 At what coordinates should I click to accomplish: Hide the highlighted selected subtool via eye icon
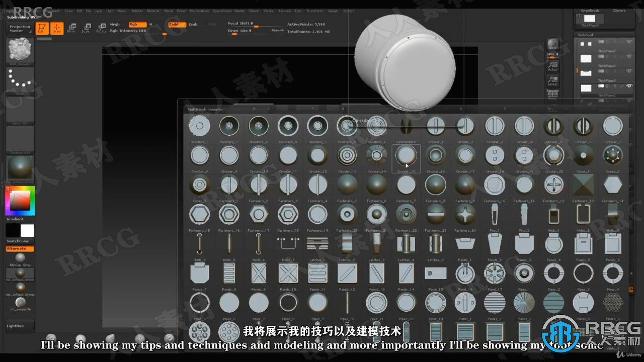tap(629, 85)
